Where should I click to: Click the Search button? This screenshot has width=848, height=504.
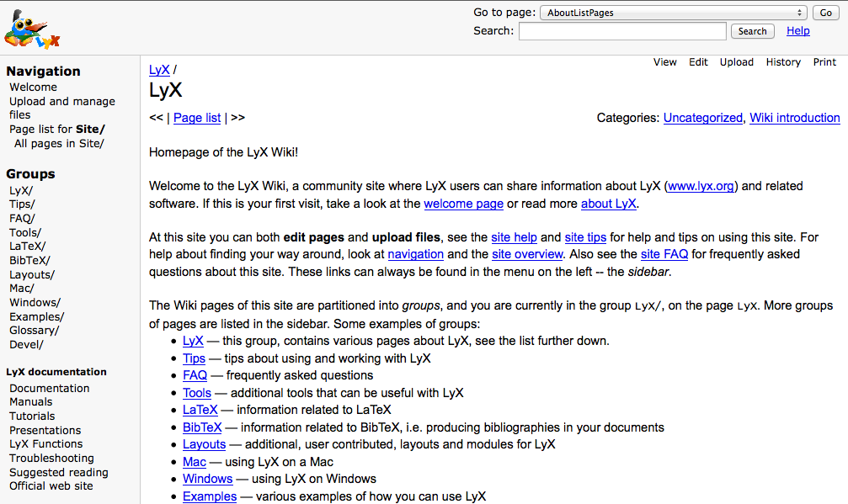pyautogui.click(x=752, y=31)
